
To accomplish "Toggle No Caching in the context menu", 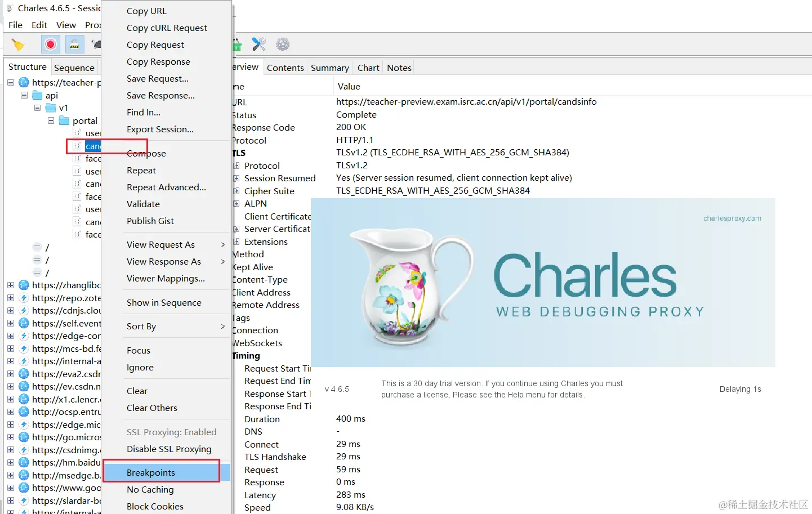I will tap(167, 489).
